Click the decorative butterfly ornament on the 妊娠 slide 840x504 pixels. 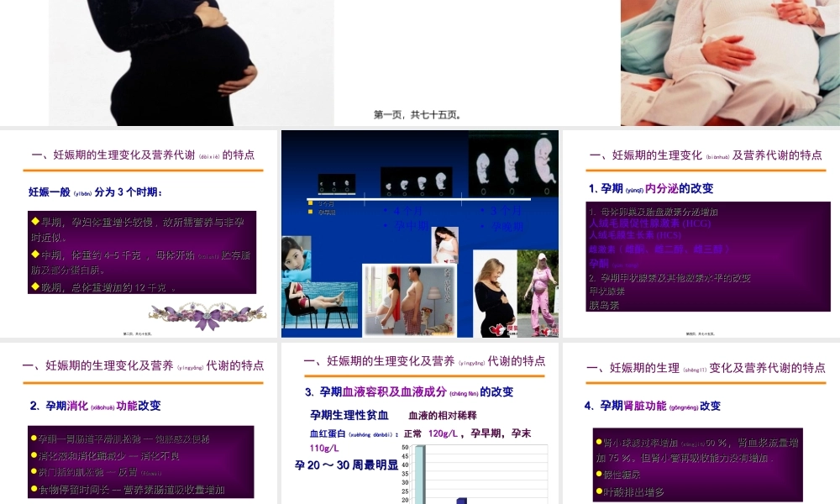click(207, 317)
